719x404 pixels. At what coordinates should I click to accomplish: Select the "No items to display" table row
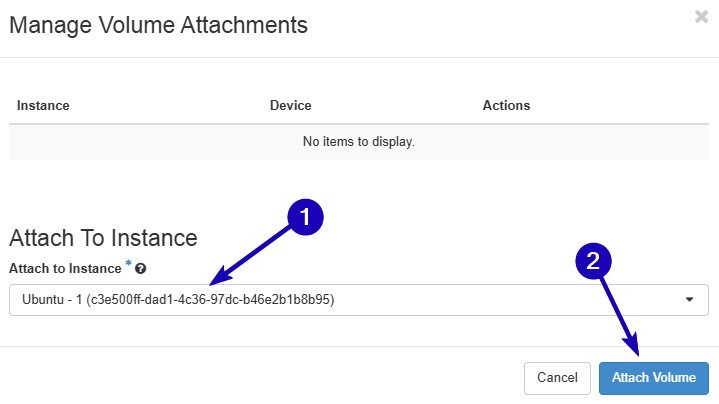click(x=359, y=142)
